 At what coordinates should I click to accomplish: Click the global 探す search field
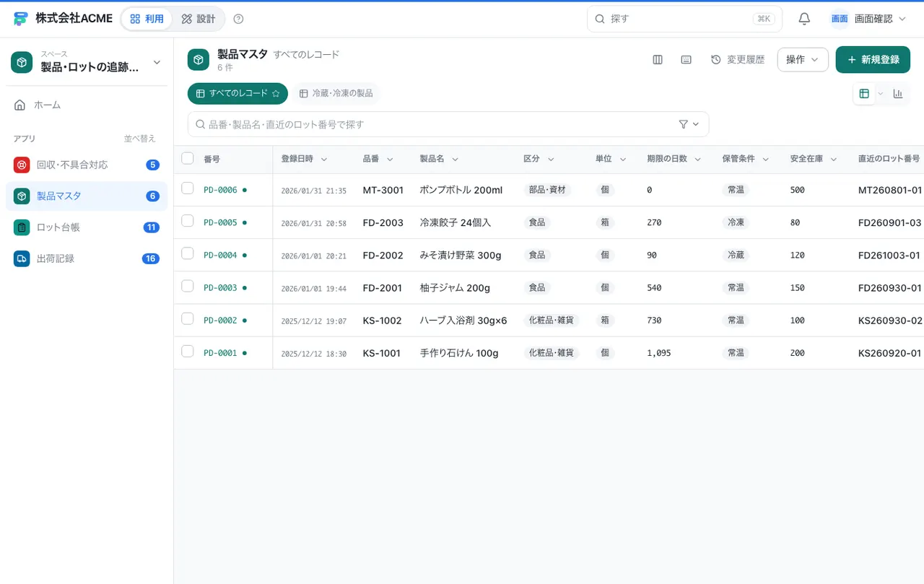[x=684, y=19]
